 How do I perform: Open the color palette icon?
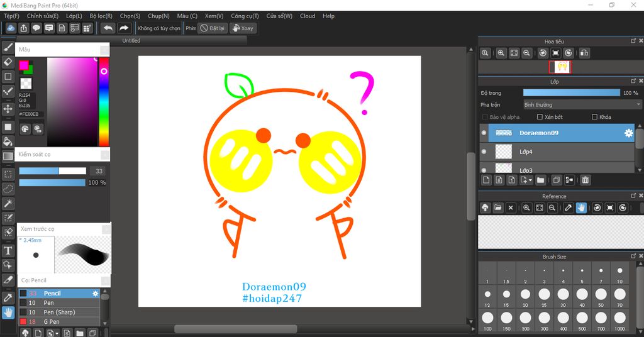25,129
